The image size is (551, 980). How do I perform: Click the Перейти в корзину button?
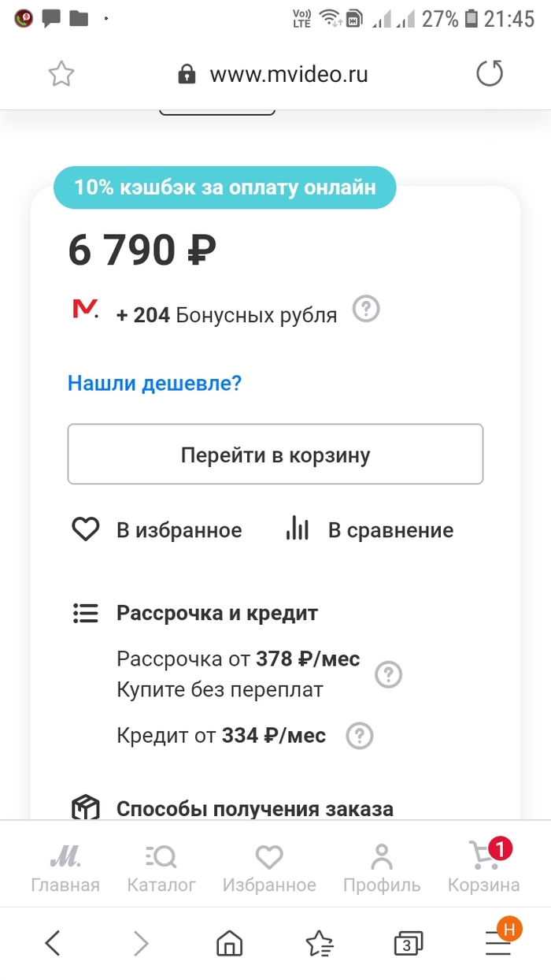pos(275,455)
